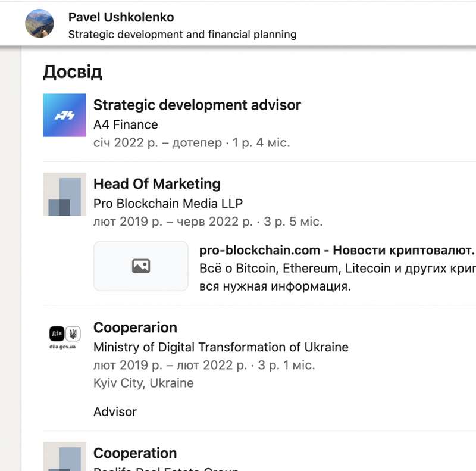Click the Advisor description text
Screen dimensions: 476x471
pos(115,411)
